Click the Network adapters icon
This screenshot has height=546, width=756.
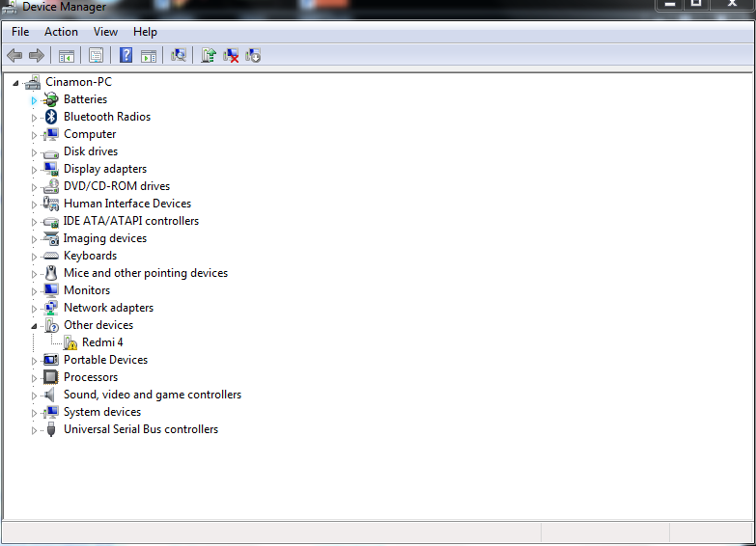point(50,308)
